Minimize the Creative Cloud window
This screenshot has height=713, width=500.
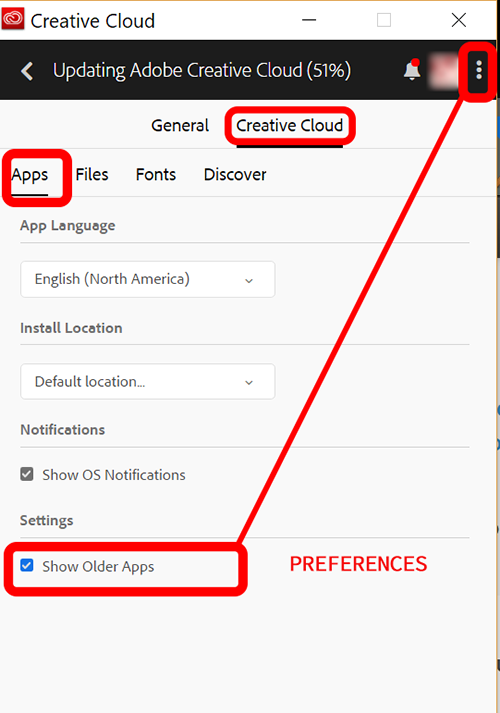309,20
